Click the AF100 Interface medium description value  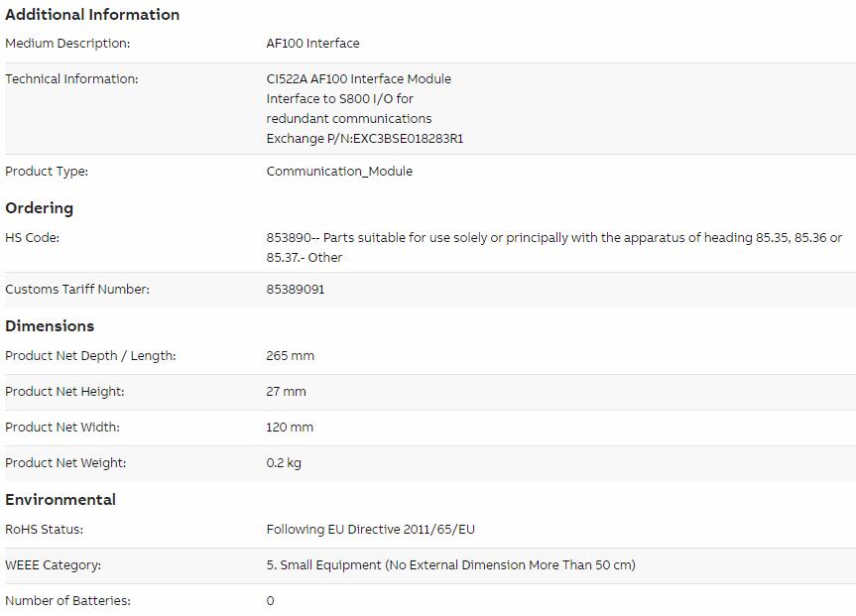pos(312,43)
